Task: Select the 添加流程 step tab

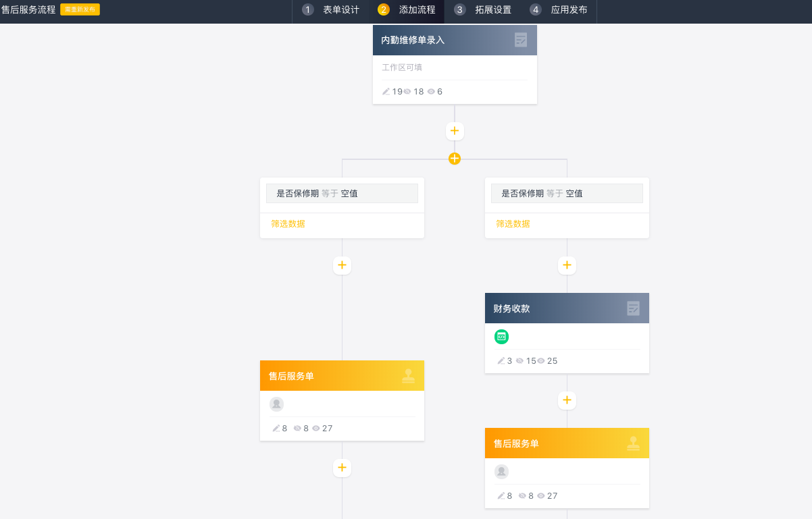Action: (x=407, y=10)
